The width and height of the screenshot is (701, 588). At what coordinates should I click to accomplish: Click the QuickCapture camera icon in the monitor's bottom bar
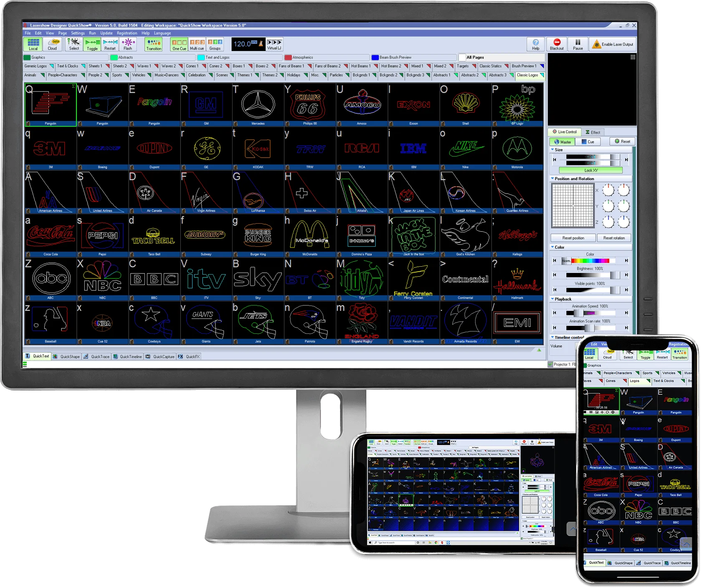[x=148, y=356]
